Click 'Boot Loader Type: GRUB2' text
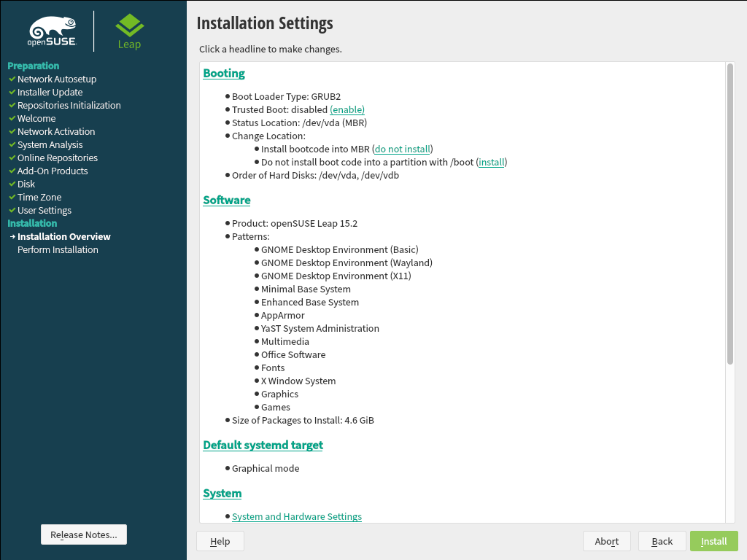 point(286,97)
